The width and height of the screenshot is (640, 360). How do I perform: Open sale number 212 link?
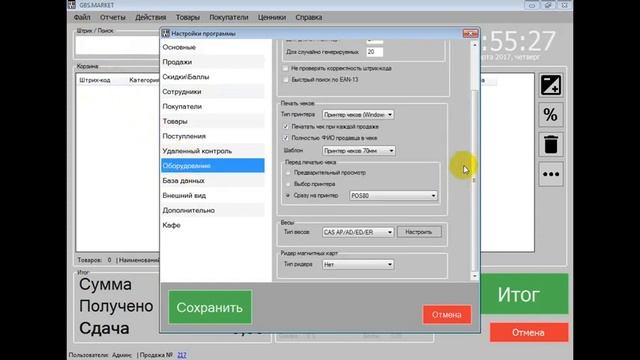coord(182,355)
